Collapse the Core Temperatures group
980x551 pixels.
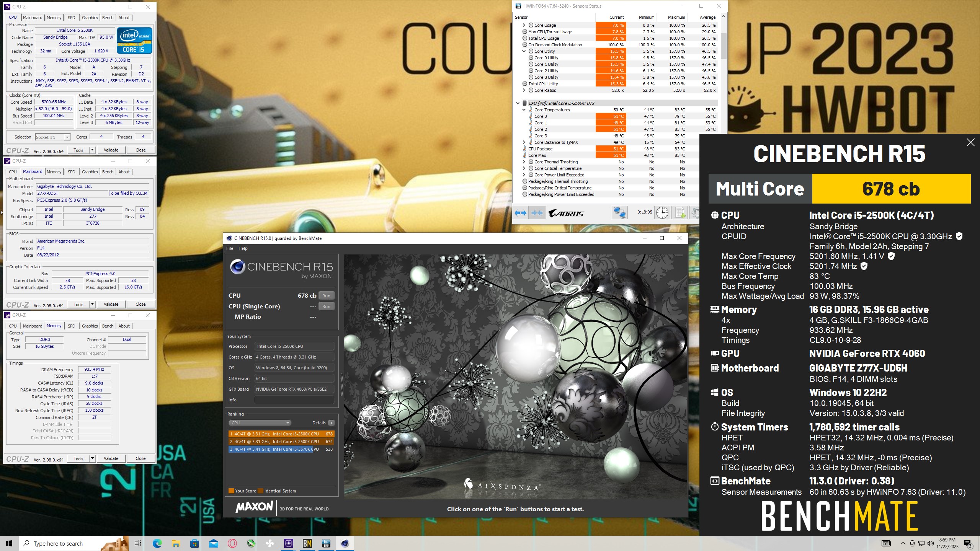pos(524,110)
